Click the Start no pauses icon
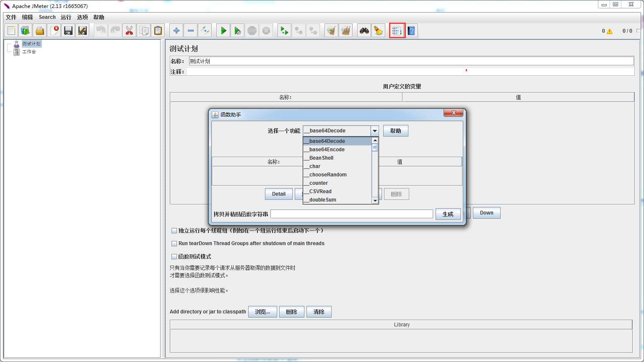 click(x=238, y=31)
